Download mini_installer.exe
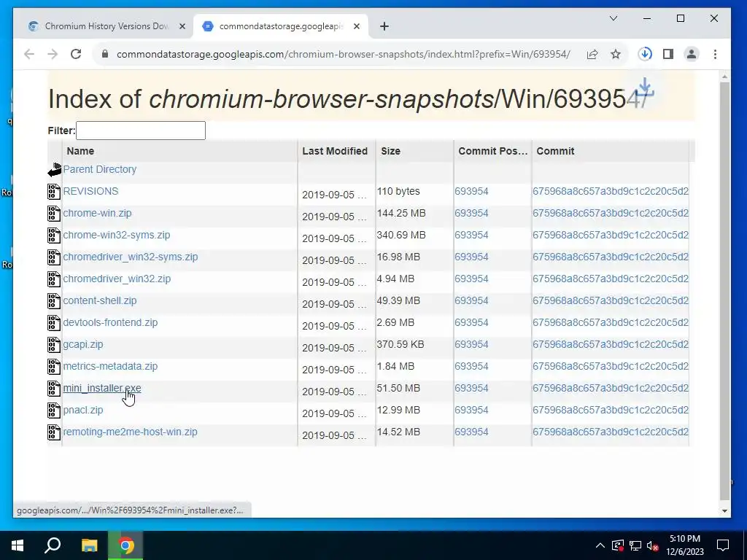747x560 pixels. (102, 389)
